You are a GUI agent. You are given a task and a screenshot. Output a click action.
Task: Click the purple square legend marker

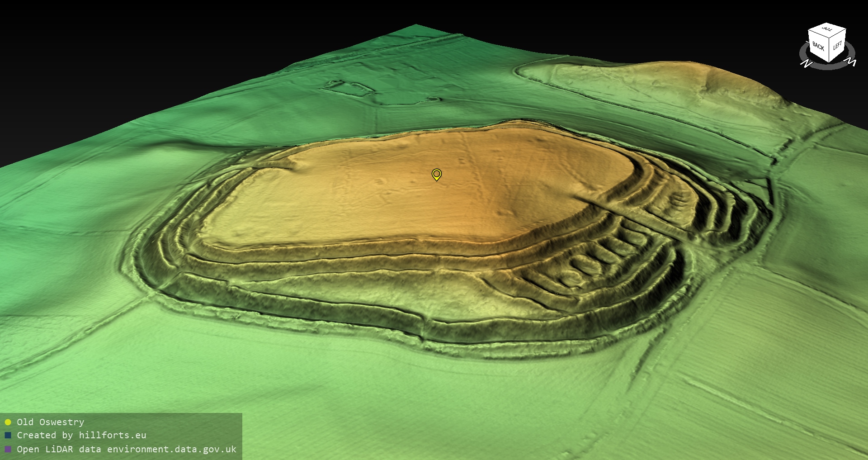coord(8,449)
